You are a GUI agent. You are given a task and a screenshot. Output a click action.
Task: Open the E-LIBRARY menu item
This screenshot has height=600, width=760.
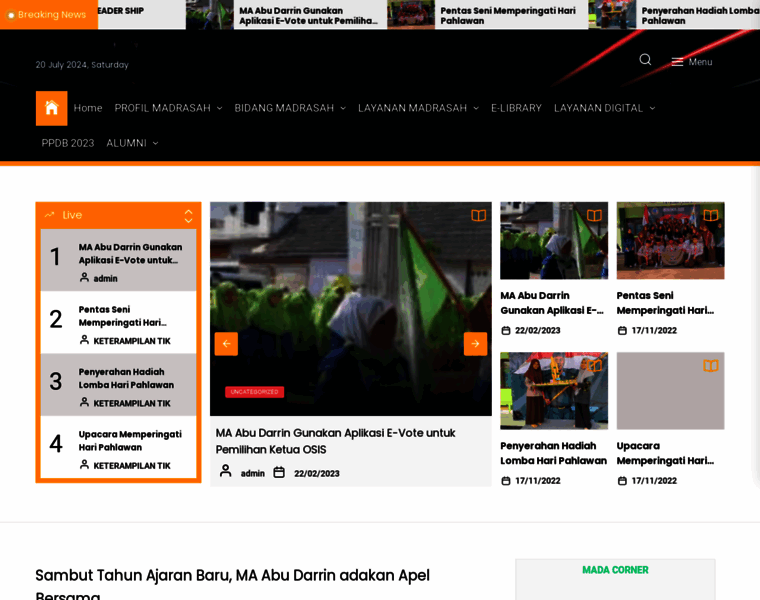coord(516,108)
